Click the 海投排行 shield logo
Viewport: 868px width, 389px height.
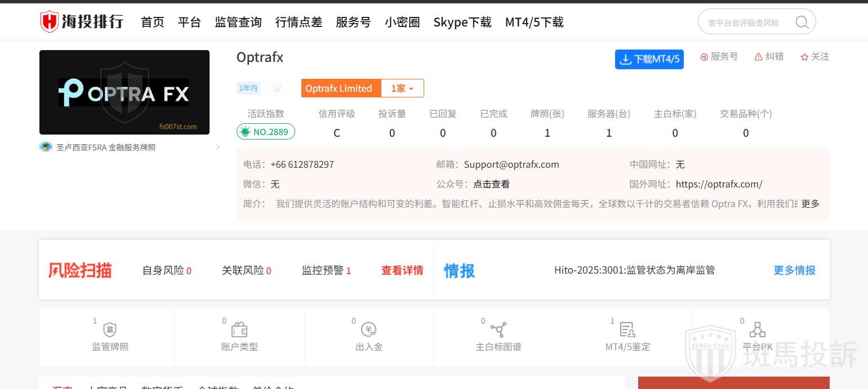[x=50, y=22]
